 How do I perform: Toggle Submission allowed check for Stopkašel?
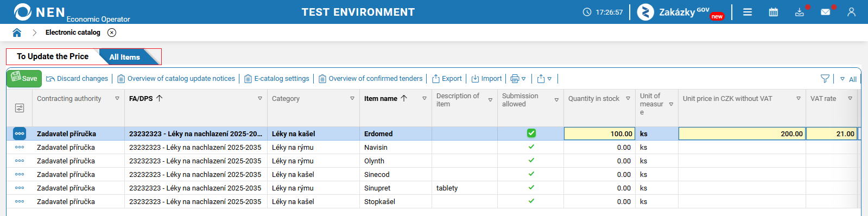(x=531, y=201)
